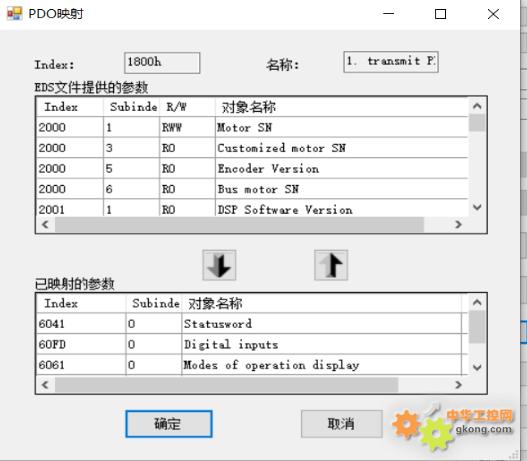Click the 确定 confirm button

169,424
